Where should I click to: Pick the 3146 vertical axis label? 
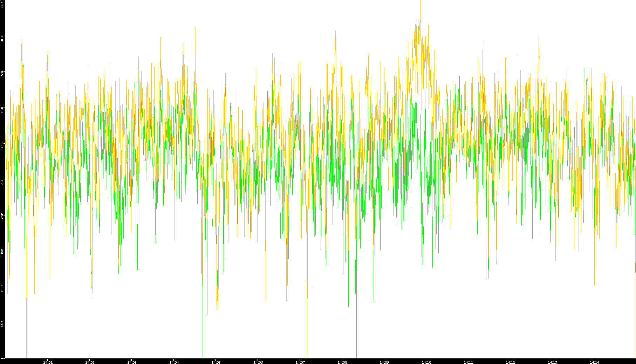point(2,109)
